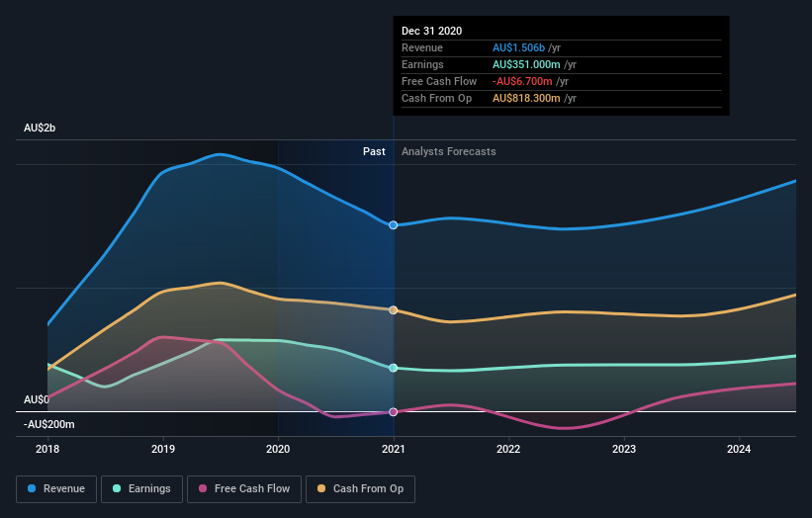Toggle the Earnings legend button
This screenshot has width=812, height=518.
[x=141, y=489]
